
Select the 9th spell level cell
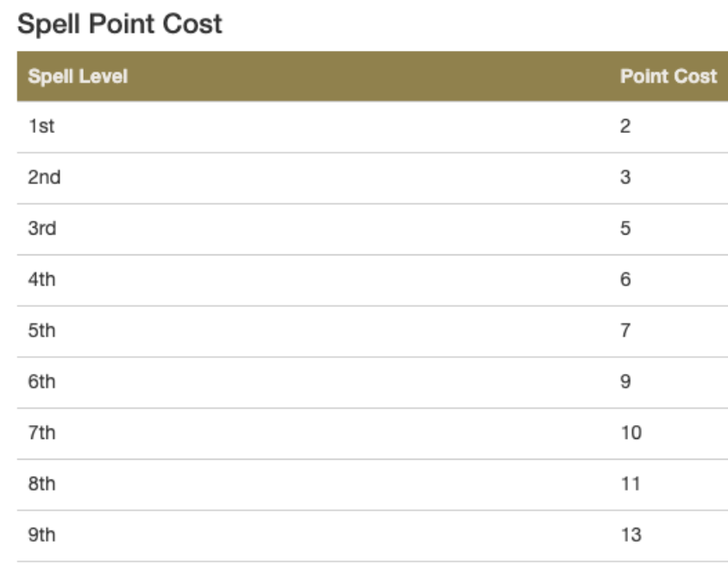(42, 535)
